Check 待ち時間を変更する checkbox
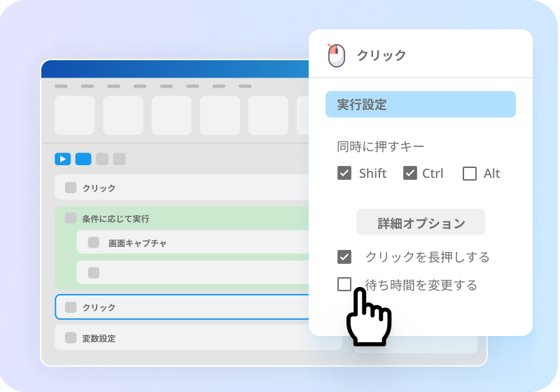This screenshot has height=392, width=560. pos(344,284)
